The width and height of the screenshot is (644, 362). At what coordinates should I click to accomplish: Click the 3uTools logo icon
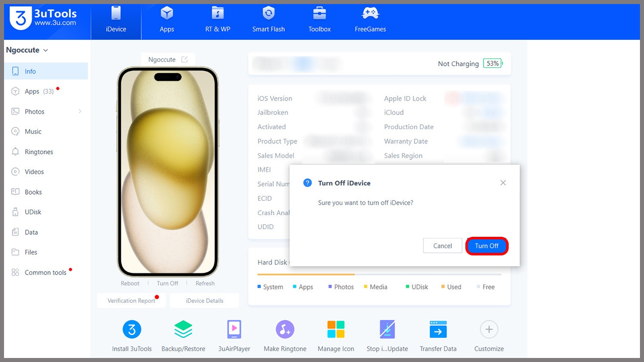click(x=21, y=18)
